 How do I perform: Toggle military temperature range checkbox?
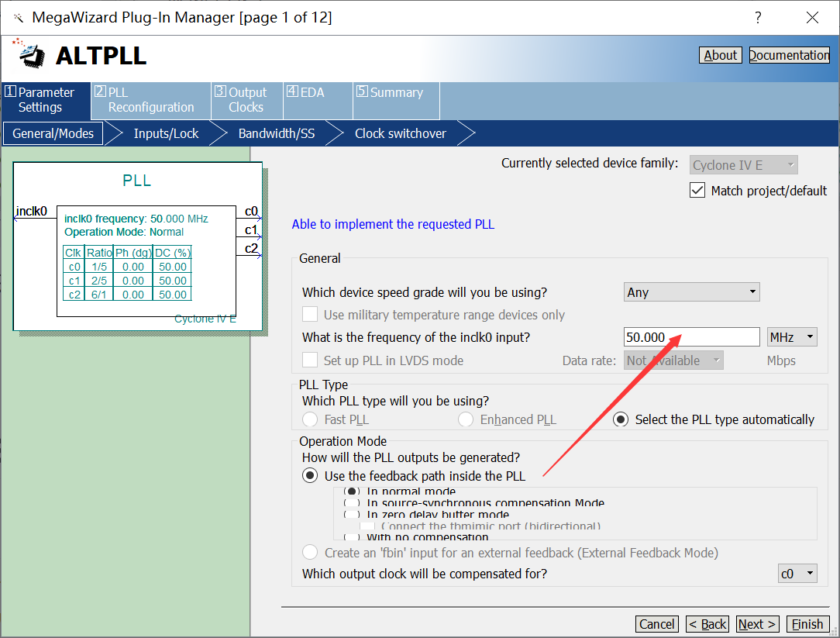point(310,314)
